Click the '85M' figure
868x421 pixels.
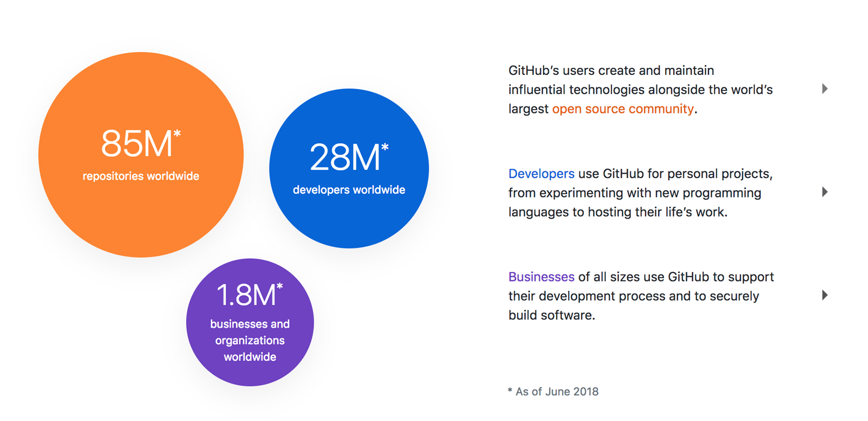click(x=141, y=144)
